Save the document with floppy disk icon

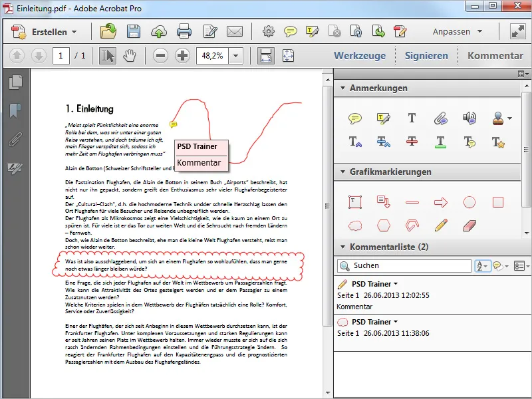pyautogui.click(x=134, y=31)
